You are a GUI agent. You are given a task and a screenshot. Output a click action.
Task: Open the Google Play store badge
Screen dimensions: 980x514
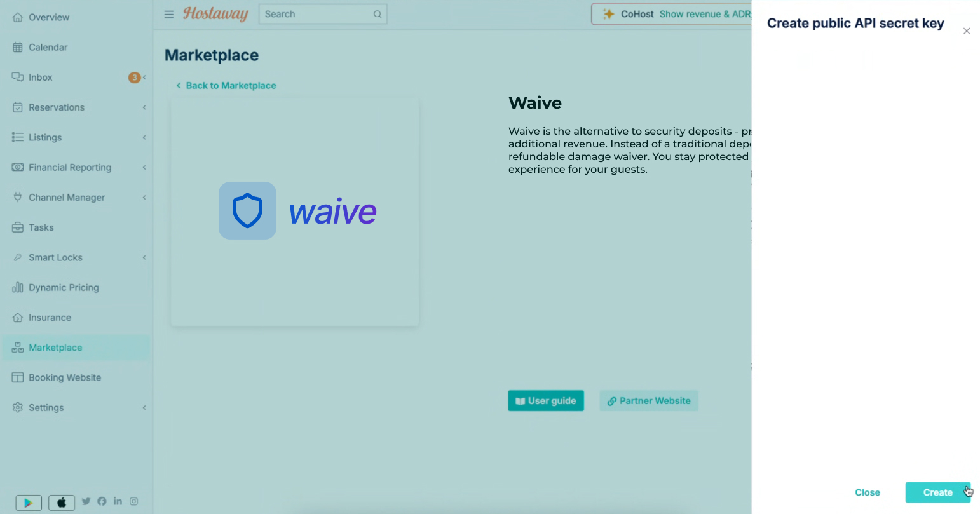point(29,503)
